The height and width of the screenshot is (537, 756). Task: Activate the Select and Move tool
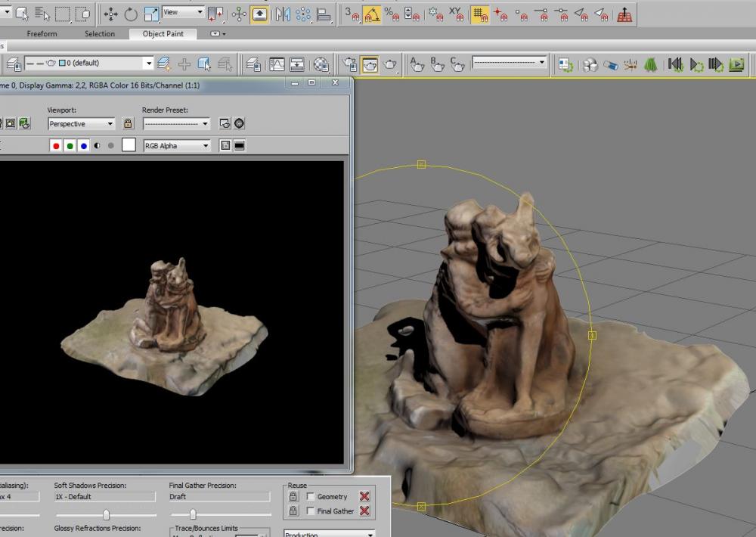(110, 14)
